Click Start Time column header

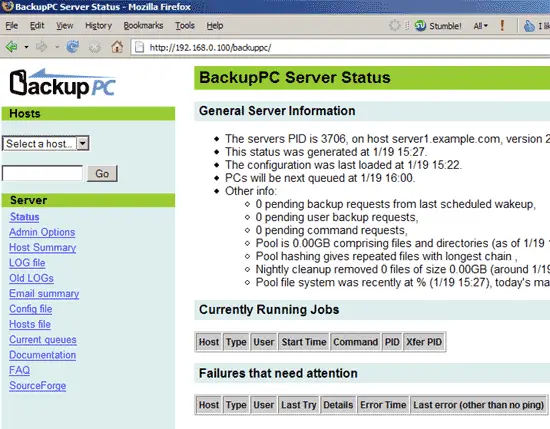click(x=304, y=342)
